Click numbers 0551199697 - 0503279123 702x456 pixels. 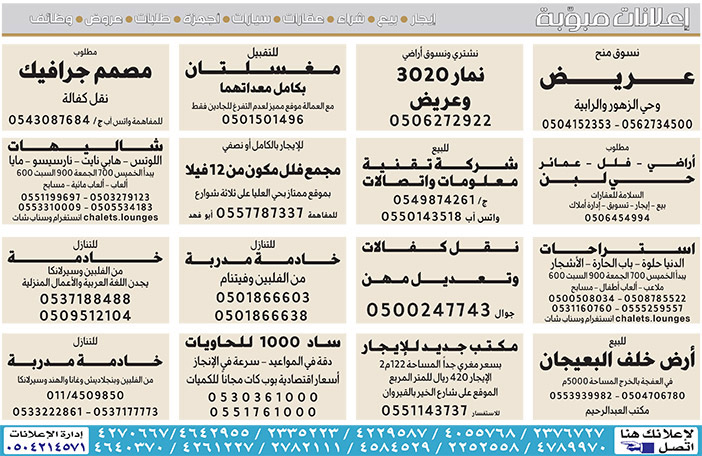coord(85,197)
